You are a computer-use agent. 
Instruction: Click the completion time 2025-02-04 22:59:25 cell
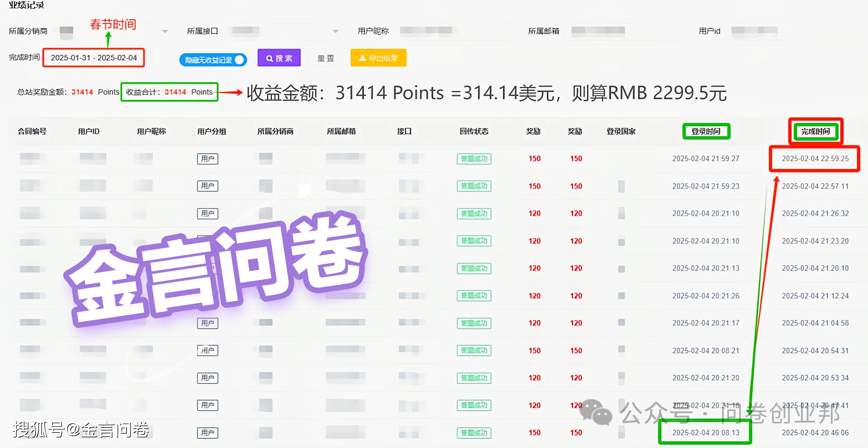pyautogui.click(x=815, y=159)
